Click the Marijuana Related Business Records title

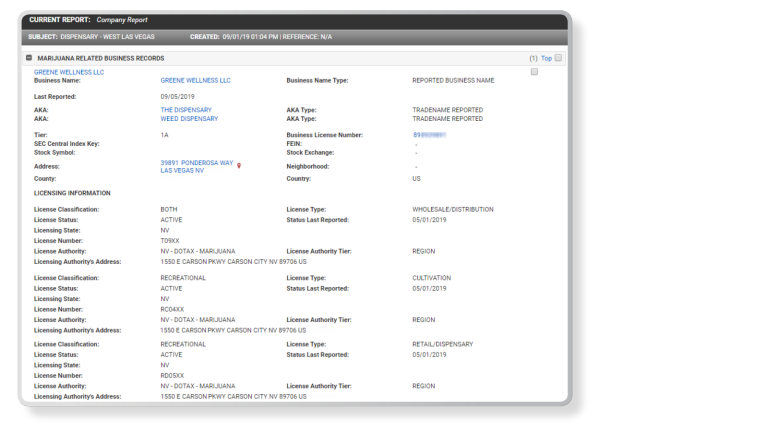coord(100,58)
